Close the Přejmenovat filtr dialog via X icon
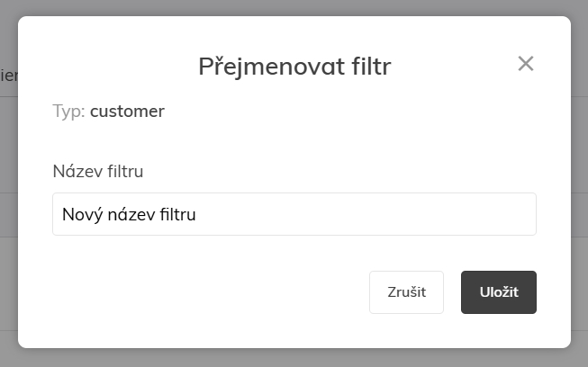The height and width of the screenshot is (367, 588). coord(526,64)
